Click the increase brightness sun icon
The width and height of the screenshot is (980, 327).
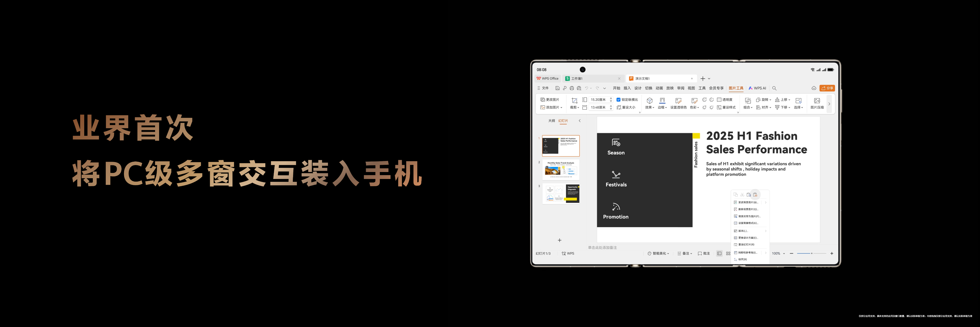704,108
